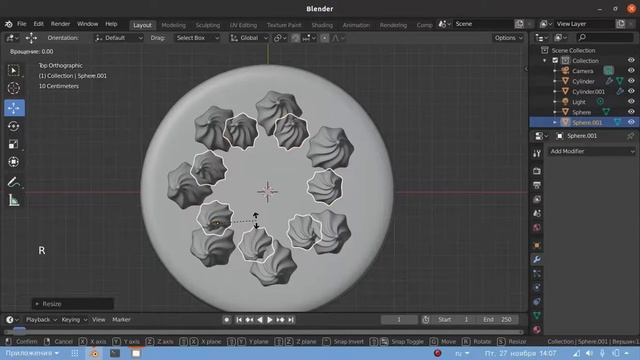
Task: Hide Cylinder.001 in the outliner
Action: pos(631,91)
